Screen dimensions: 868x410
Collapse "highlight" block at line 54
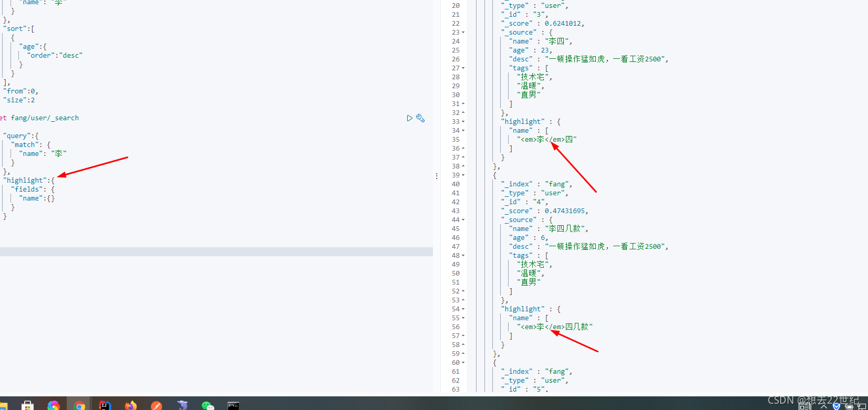(463, 309)
